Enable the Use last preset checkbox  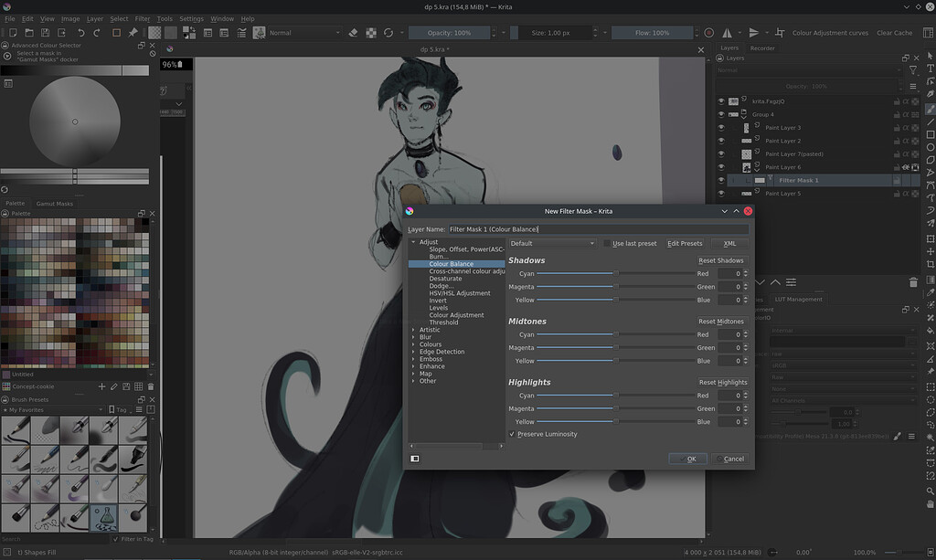click(x=605, y=243)
